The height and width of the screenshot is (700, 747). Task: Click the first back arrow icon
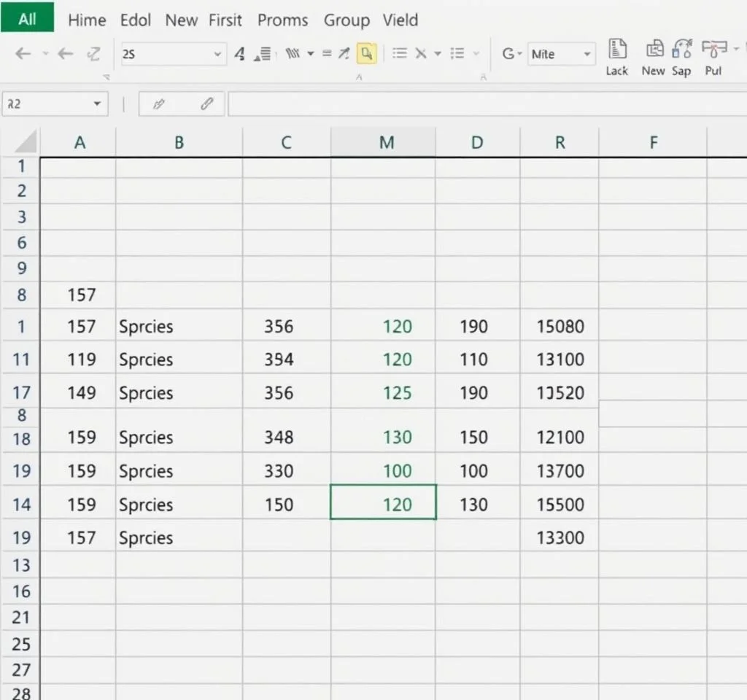coord(23,53)
